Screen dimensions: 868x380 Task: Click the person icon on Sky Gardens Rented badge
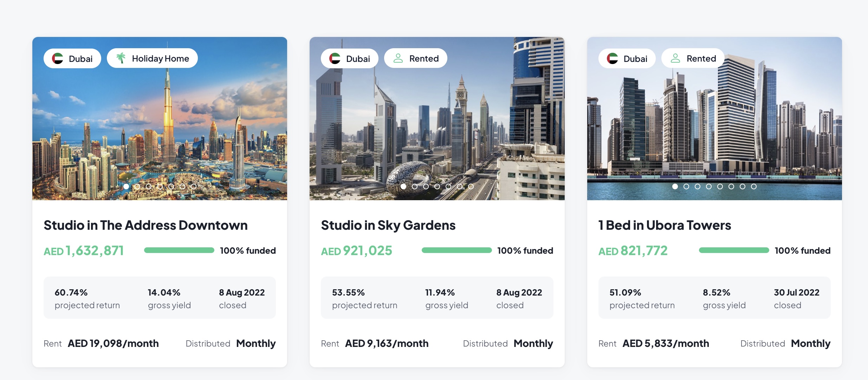tap(398, 58)
